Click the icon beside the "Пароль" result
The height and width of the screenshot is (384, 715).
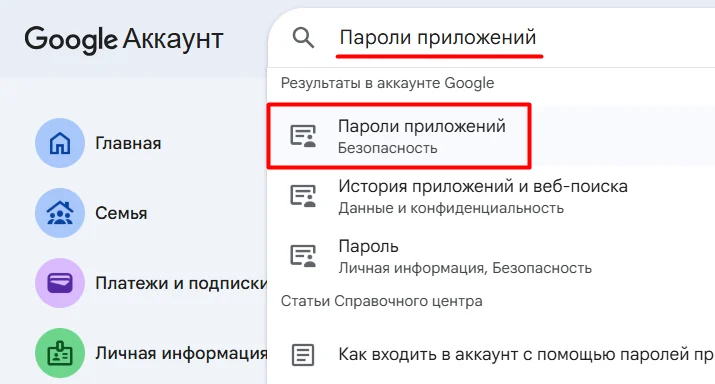point(303,255)
